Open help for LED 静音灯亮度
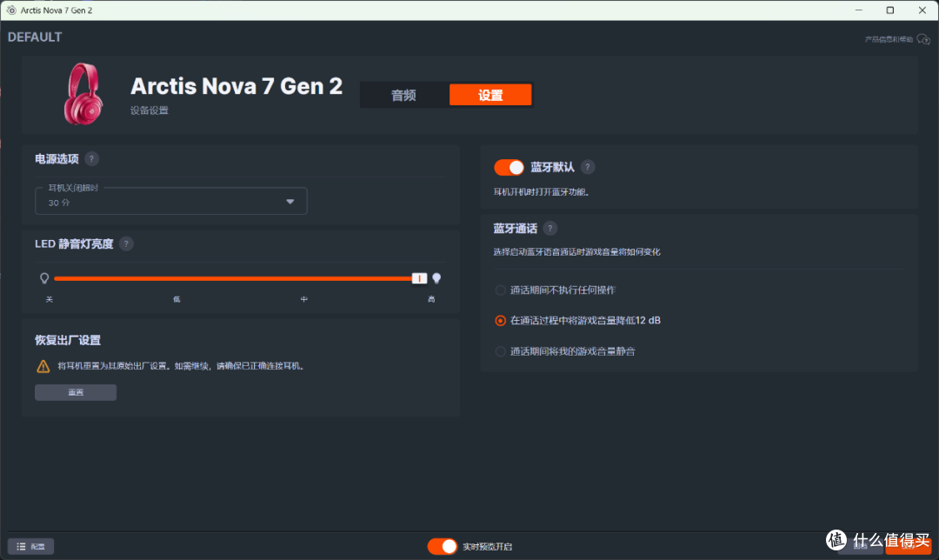This screenshot has width=939, height=560. [x=126, y=243]
